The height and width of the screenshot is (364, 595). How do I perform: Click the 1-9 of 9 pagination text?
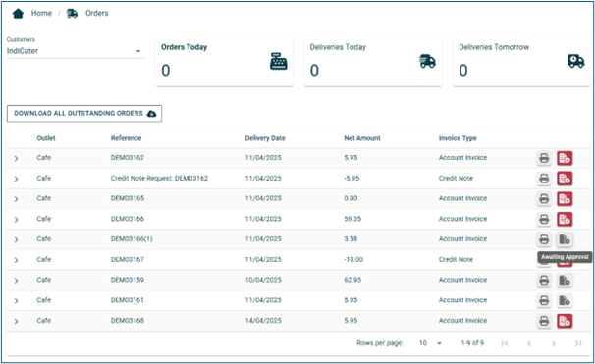point(472,343)
